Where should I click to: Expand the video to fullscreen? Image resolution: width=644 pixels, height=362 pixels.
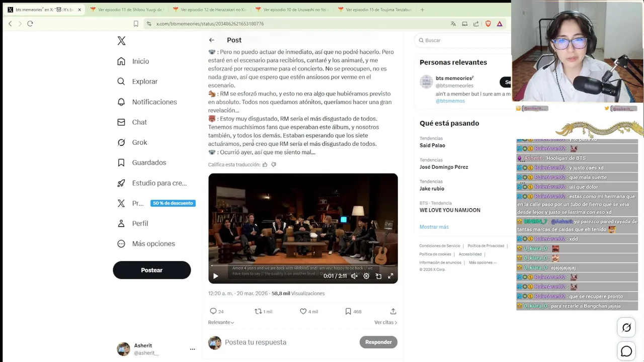[390, 276]
